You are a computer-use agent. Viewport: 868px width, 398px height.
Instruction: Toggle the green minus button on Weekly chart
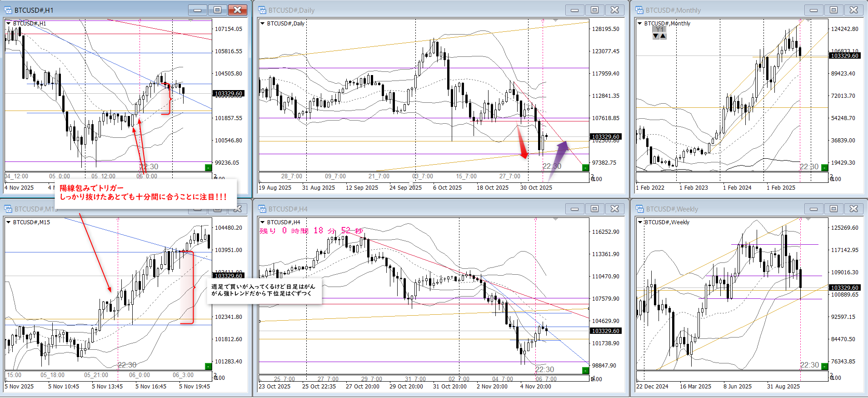click(x=824, y=366)
